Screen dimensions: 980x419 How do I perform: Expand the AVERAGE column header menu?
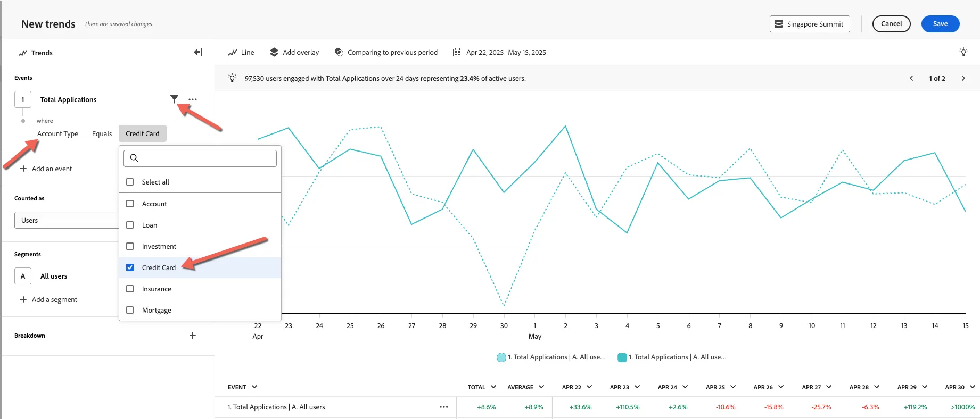click(x=541, y=387)
